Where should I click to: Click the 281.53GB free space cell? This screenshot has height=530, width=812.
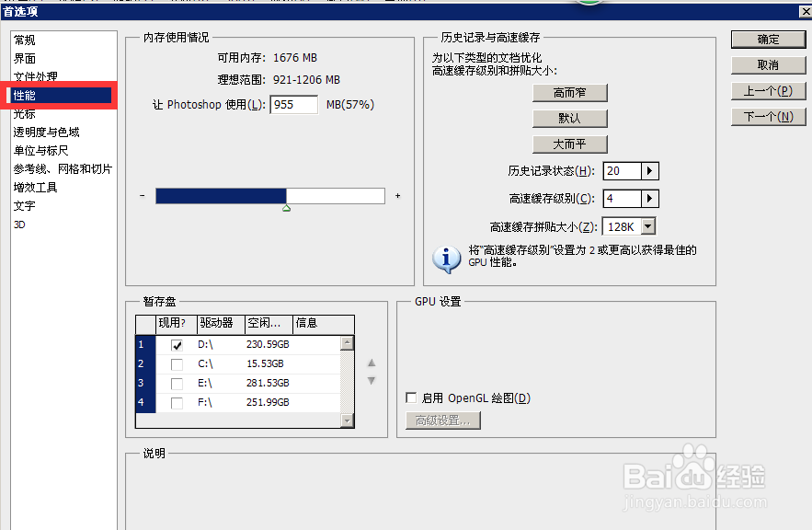268,383
